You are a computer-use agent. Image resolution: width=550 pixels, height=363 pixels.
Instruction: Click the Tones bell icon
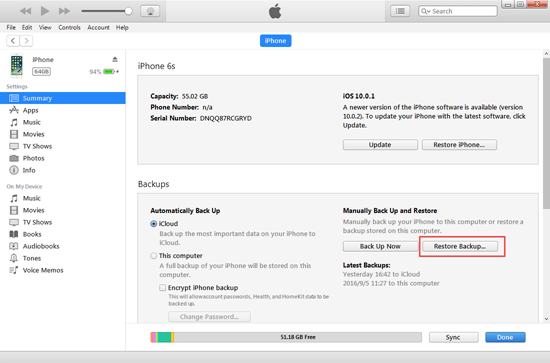(x=14, y=258)
